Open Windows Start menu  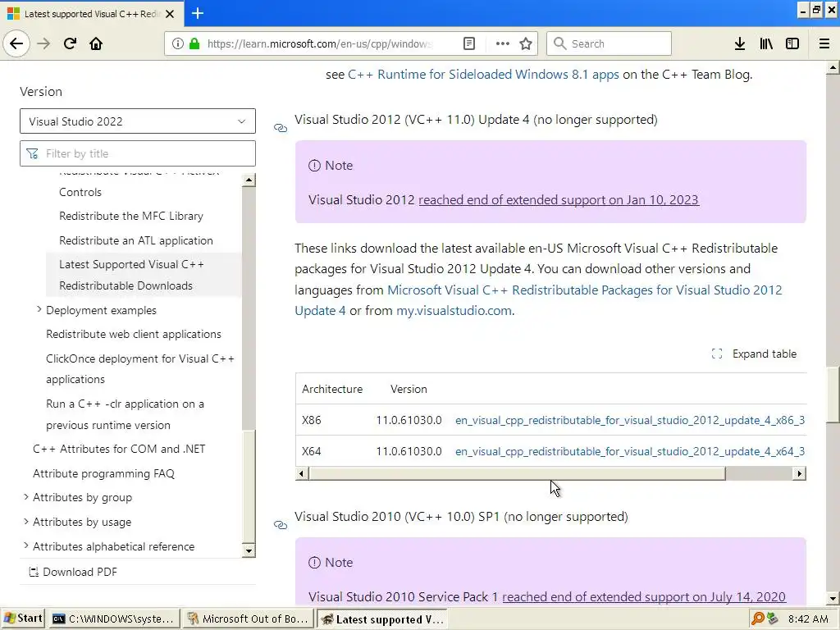coord(22,619)
